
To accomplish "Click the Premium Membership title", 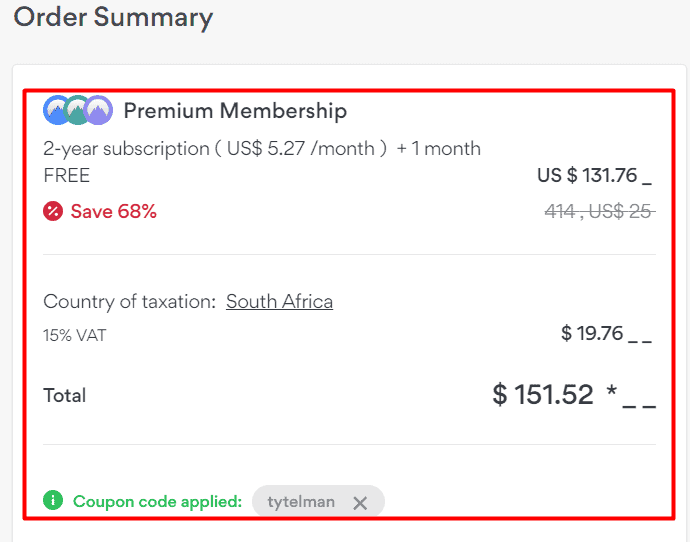I will coord(235,110).
